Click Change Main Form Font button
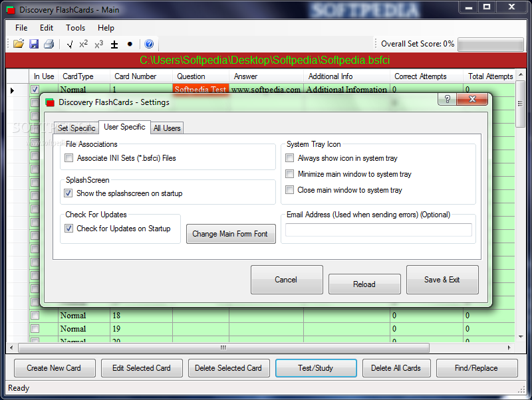Viewport: 532px width, 400px height. tap(231, 234)
